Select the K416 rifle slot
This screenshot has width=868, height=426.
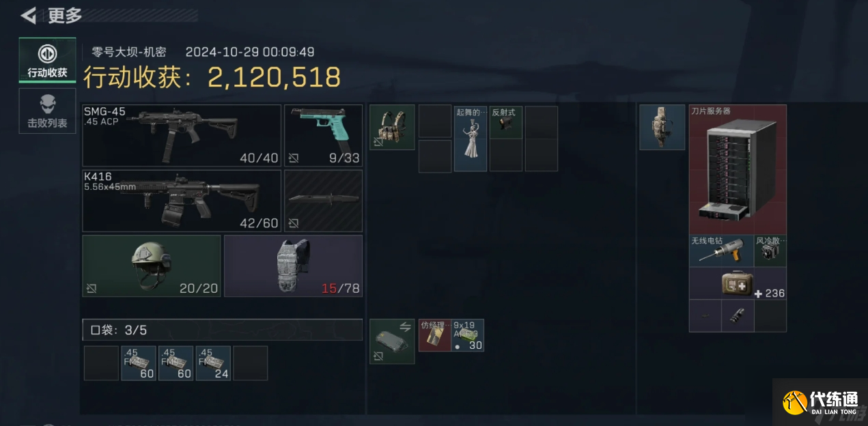[x=182, y=201]
